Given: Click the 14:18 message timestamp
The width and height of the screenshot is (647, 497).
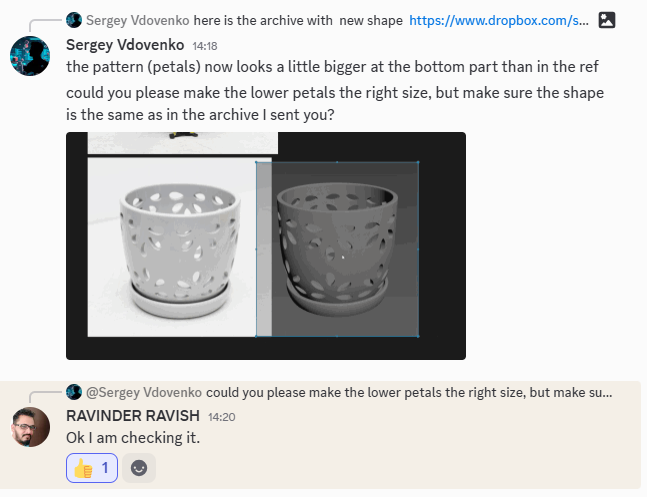Looking at the screenshot, I should [205, 46].
